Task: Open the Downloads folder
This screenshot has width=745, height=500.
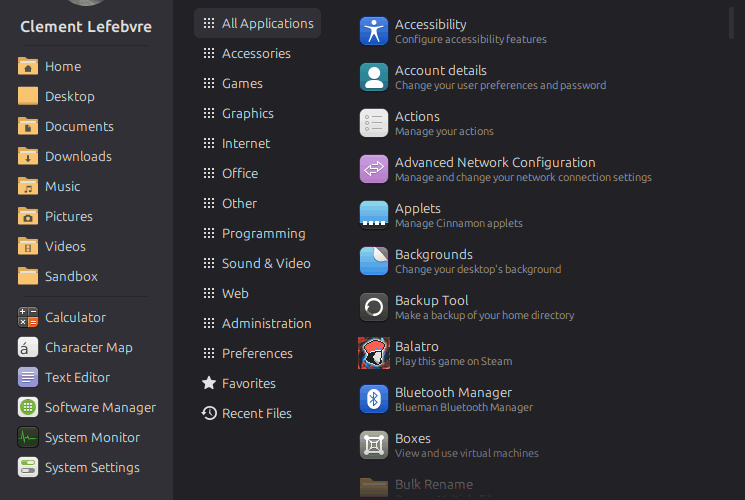Action: [x=78, y=156]
